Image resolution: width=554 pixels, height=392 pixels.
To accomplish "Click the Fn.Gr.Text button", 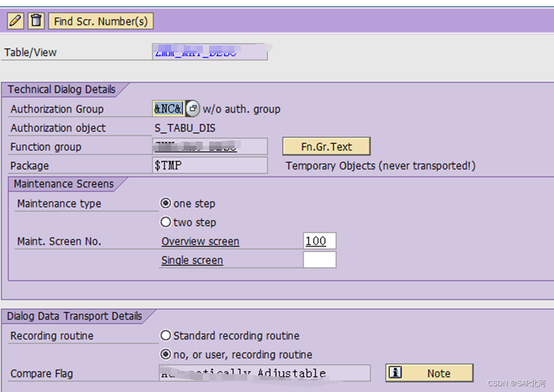I will pos(326,146).
